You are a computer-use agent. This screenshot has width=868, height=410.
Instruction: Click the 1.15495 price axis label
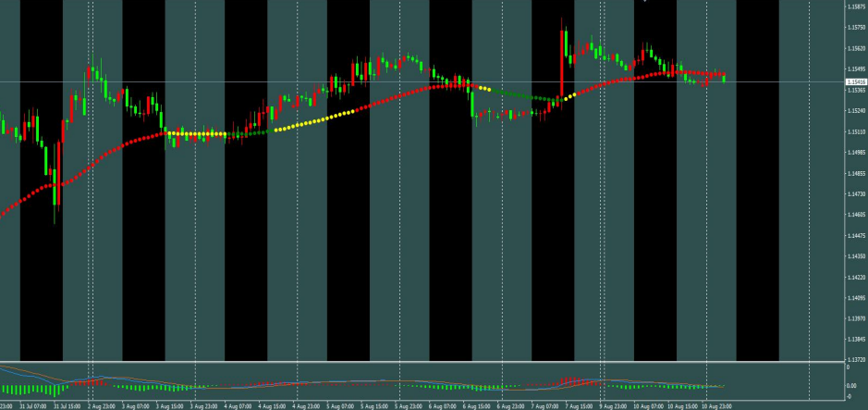click(x=857, y=69)
